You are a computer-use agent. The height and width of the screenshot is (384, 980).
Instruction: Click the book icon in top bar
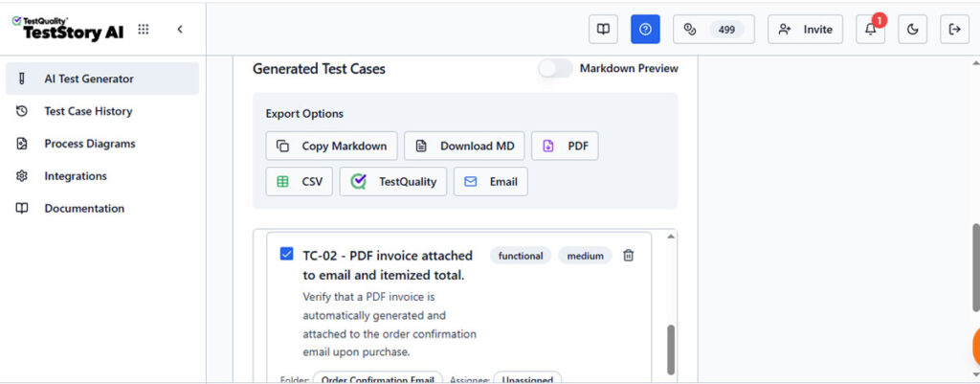pos(603,30)
